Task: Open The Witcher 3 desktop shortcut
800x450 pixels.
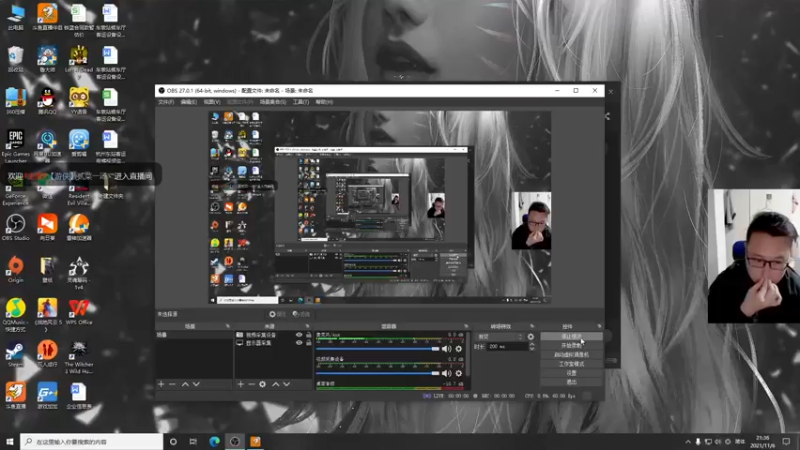Action: [79, 357]
